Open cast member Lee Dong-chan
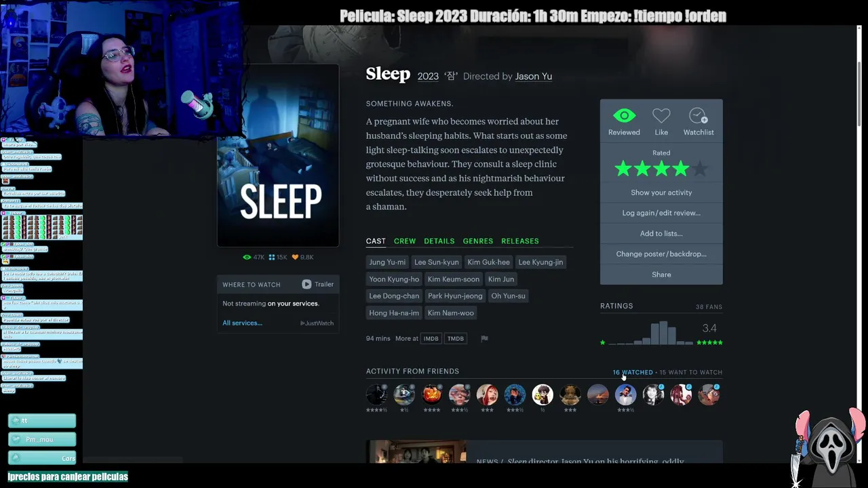868x488 pixels. tap(394, 296)
